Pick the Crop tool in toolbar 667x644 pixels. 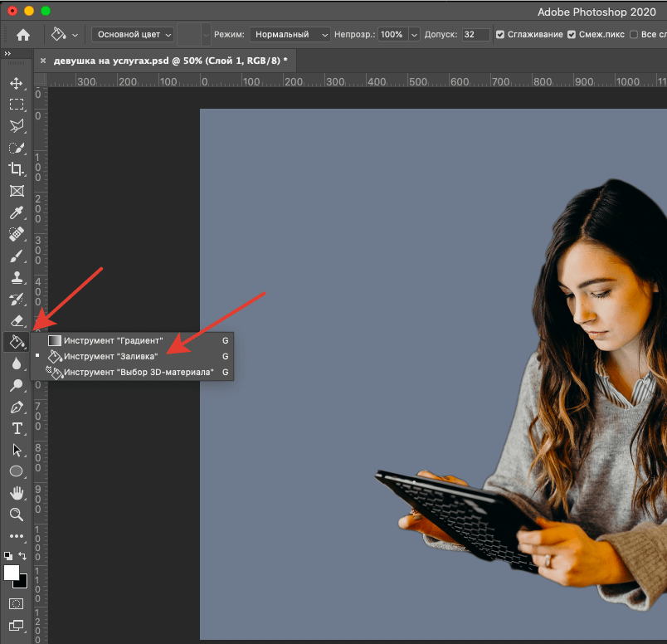(x=16, y=169)
